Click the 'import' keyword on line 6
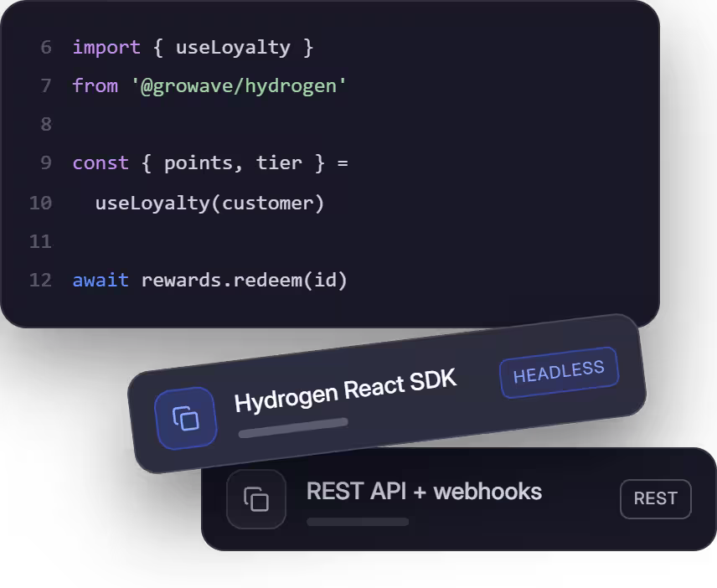This screenshot has height=588, width=717. 106,48
